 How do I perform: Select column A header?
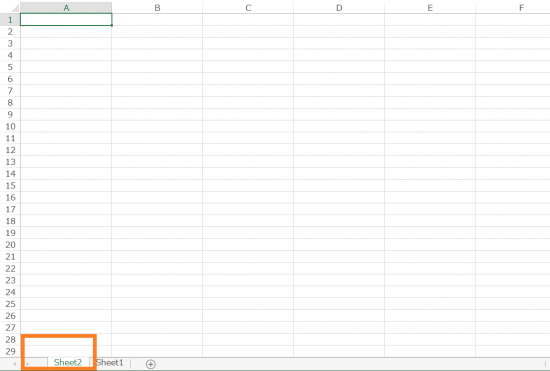click(66, 8)
